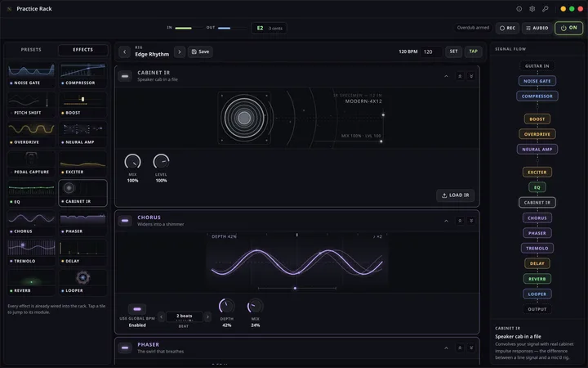Image resolution: width=588 pixels, height=368 pixels.
Task: Open the E2 tuner display
Action: [x=269, y=28]
